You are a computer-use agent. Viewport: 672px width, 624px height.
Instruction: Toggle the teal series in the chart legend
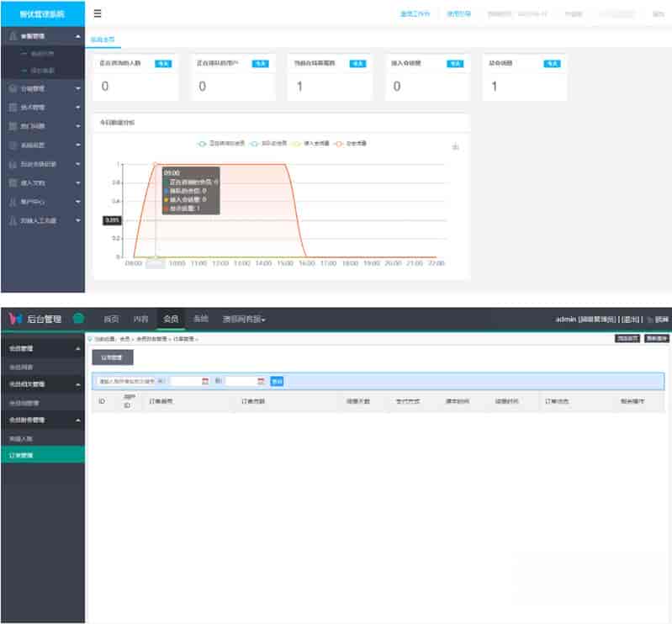coord(202,144)
